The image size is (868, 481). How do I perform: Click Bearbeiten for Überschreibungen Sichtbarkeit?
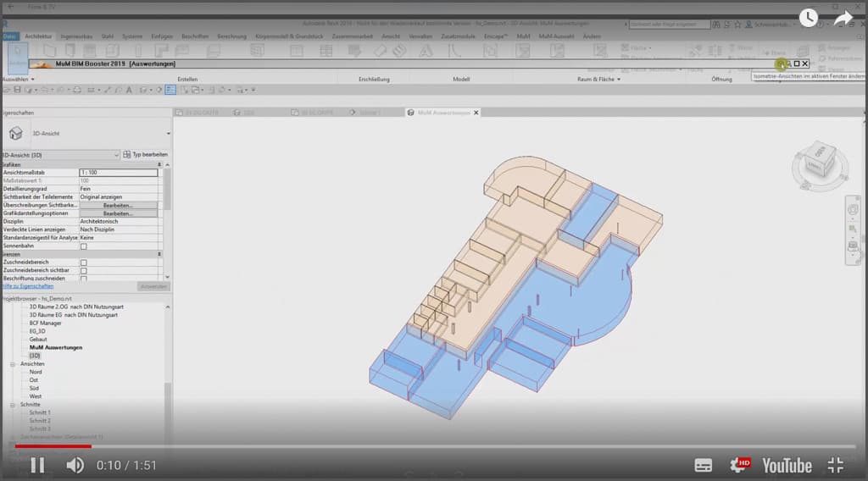(118, 205)
